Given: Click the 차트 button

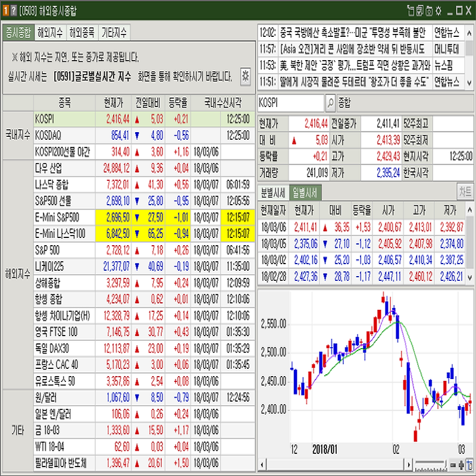Looking at the screenshot, I should [465, 192].
